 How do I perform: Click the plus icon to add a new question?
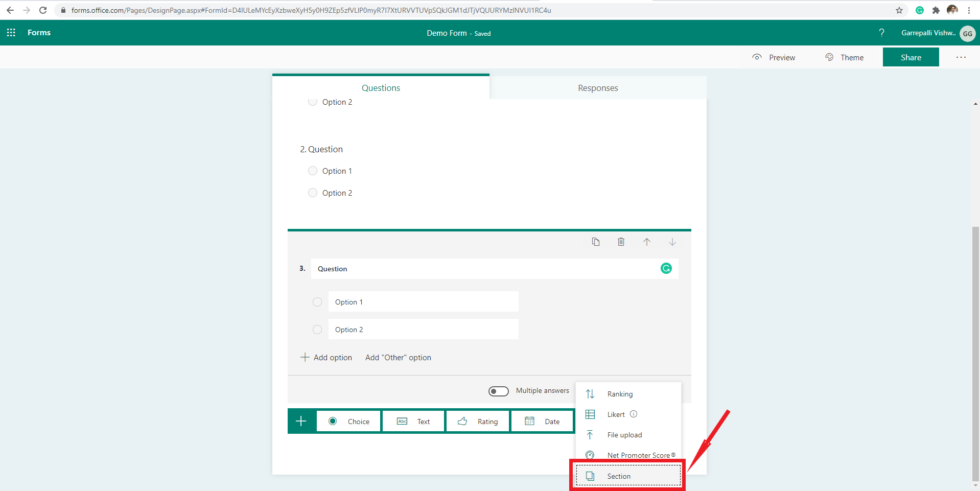[x=301, y=420]
